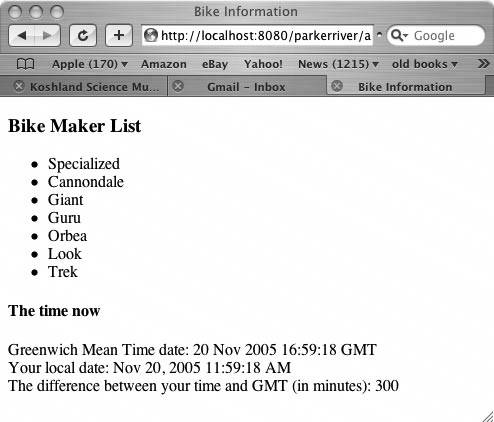494x422 pixels.
Task: Add a bookmark with the plus button
Action: point(119,35)
